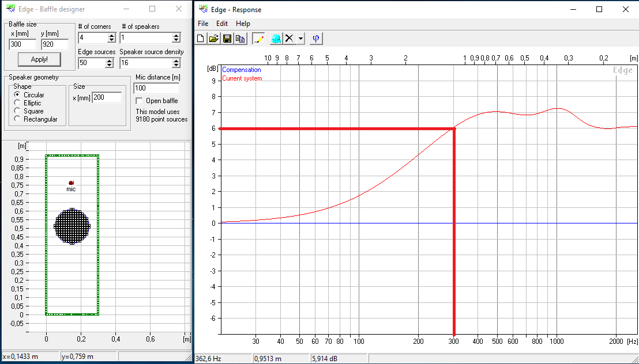The height and width of the screenshot is (364, 639).
Task: Click speaker Size x field showing 200
Action: point(107,97)
